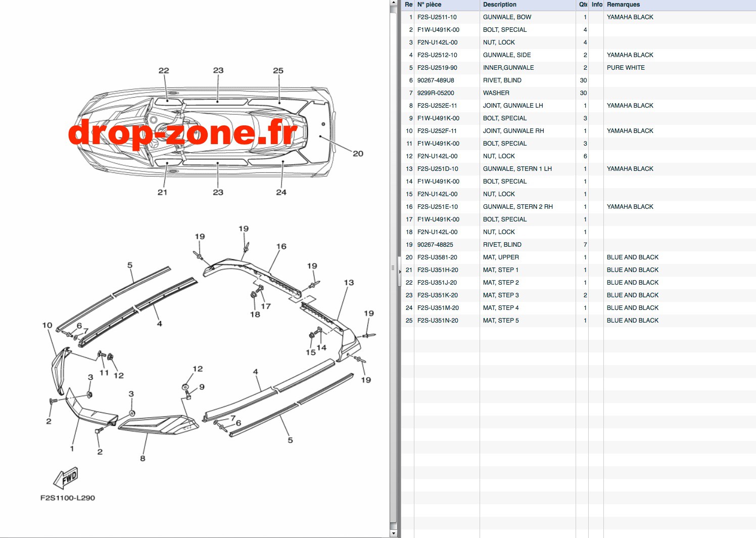Click the FWD direction arrow symbol
This screenshot has width=756, height=538.
66,478
